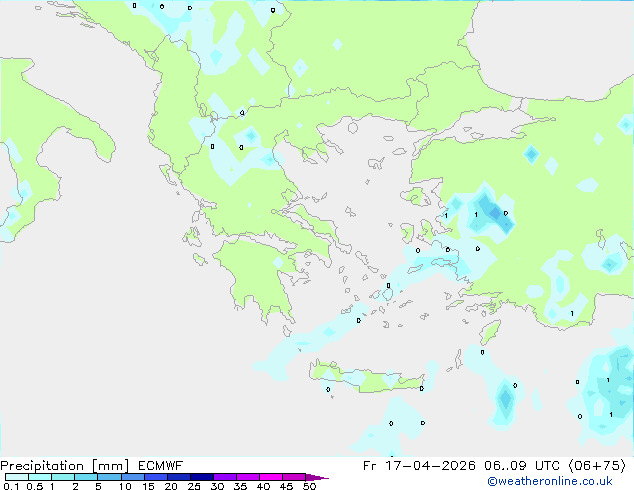Screen dimensions: 634x490
Task: Click the "ECMWF" model label
Action: [x=161, y=466]
